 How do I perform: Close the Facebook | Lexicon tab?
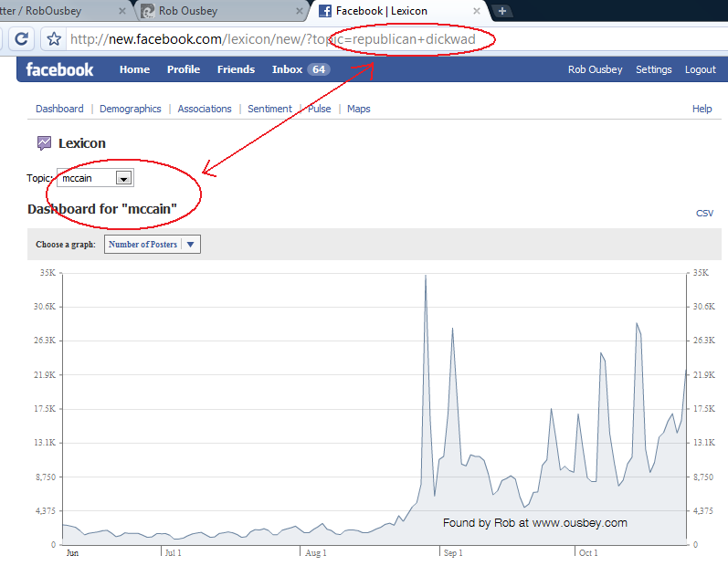tap(477, 11)
